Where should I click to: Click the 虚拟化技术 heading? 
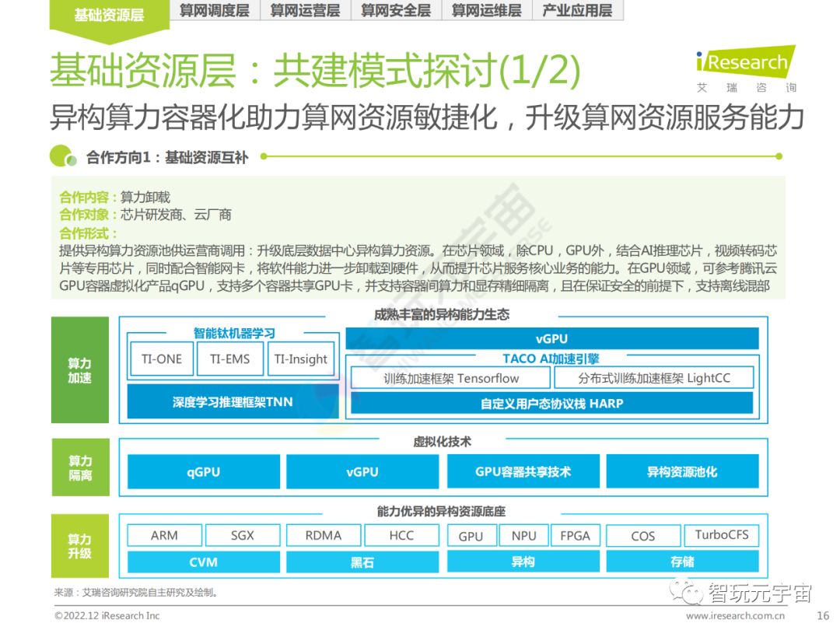(442, 442)
